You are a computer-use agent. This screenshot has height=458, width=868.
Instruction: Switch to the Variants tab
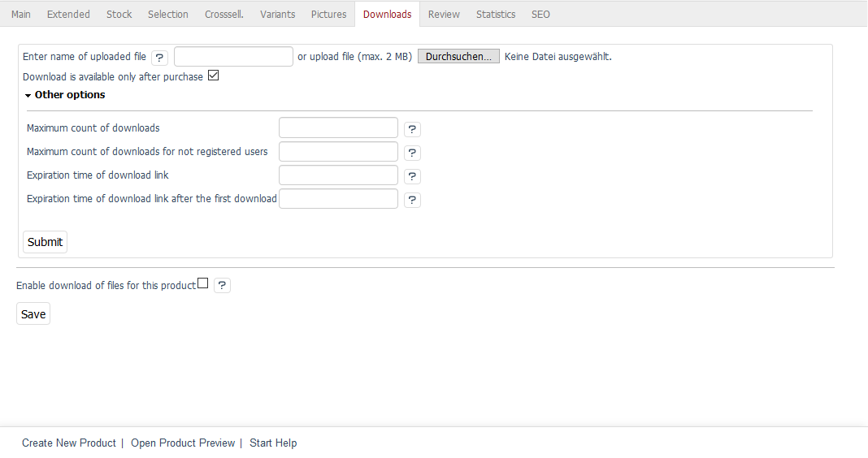(277, 15)
